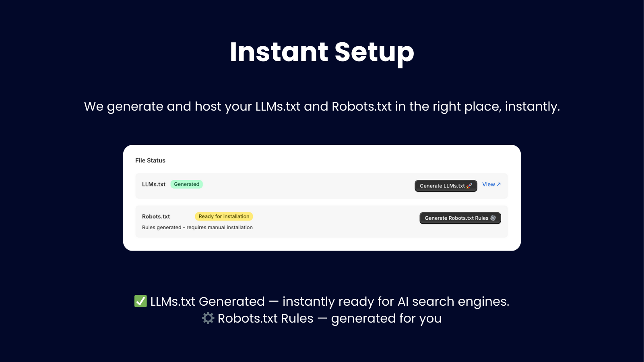Click the Robots.txt status row
Viewport: 644px width, 362px height.
point(322,221)
